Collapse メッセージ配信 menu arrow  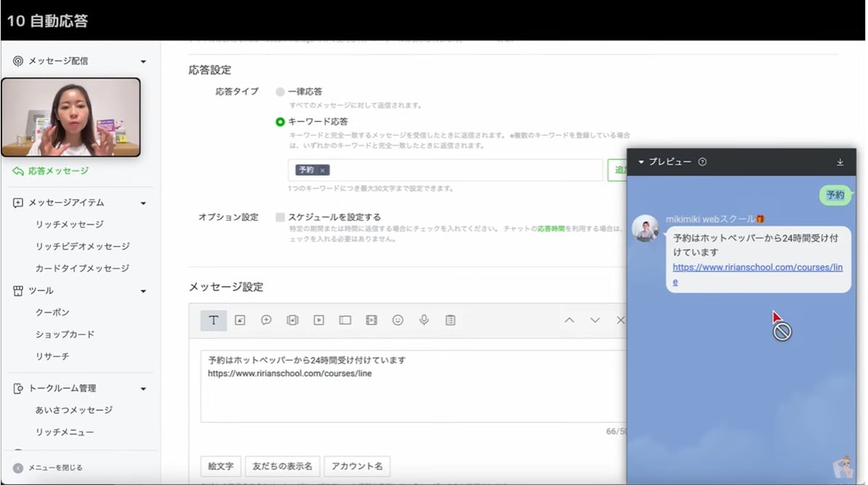(143, 62)
